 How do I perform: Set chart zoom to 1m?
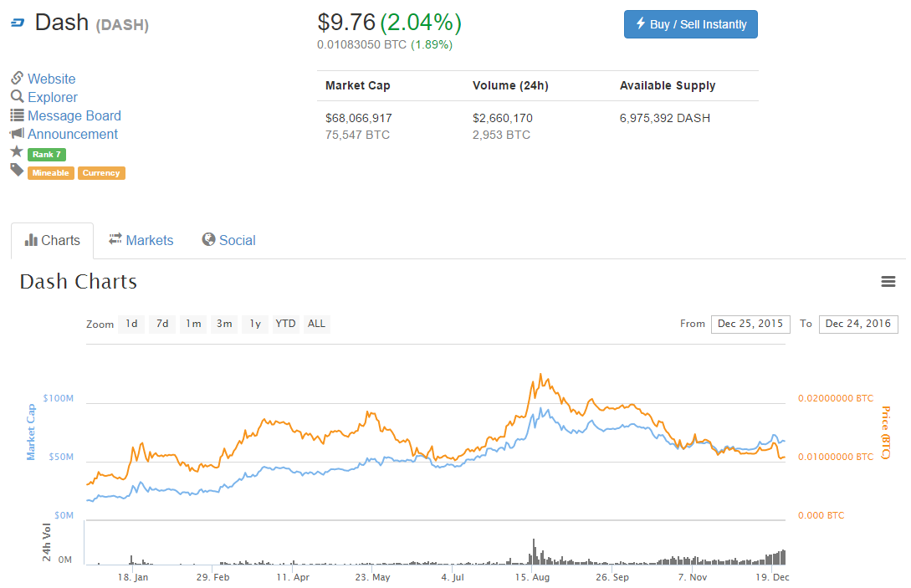(193, 325)
